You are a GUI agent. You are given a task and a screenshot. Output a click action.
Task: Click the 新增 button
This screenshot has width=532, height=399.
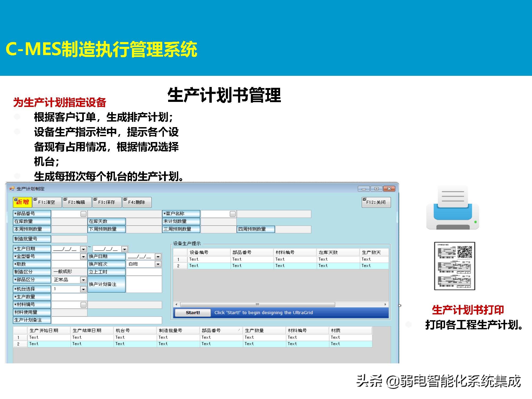(x=22, y=202)
